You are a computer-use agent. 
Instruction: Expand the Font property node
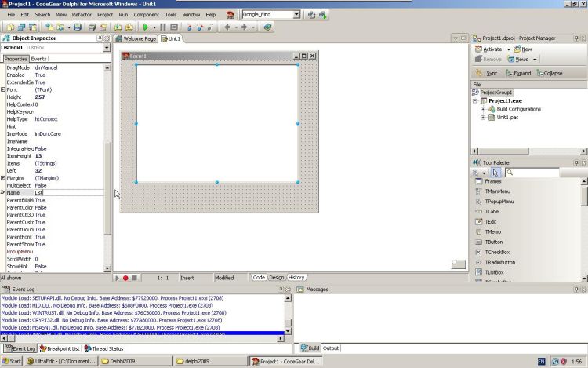point(3,89)
